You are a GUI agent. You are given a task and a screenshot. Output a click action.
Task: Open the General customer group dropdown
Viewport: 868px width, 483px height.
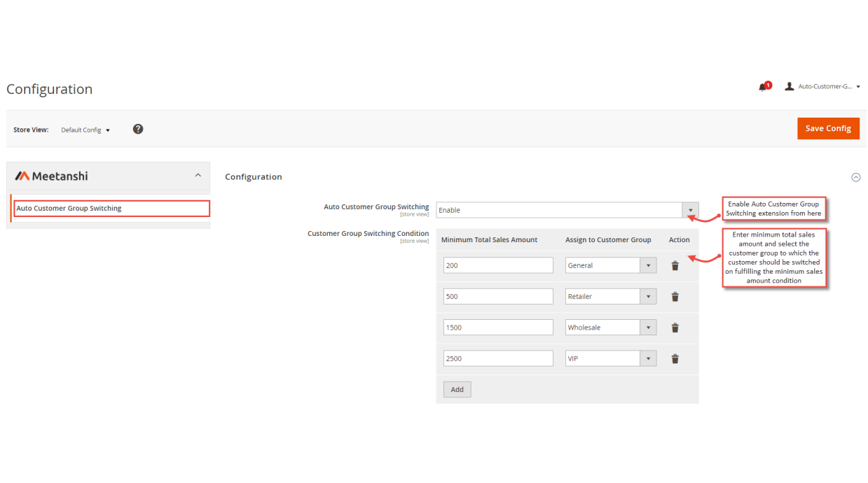(611, 265)
